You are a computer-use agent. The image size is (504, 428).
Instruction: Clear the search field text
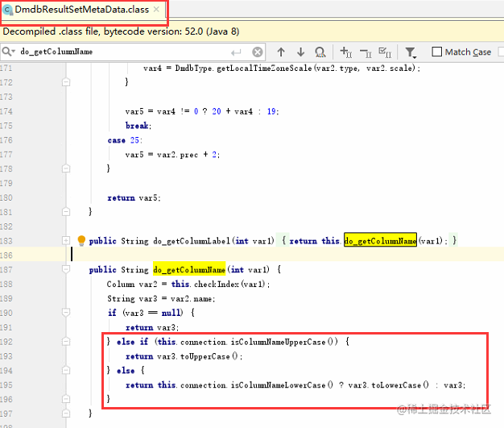coord(257,52)
